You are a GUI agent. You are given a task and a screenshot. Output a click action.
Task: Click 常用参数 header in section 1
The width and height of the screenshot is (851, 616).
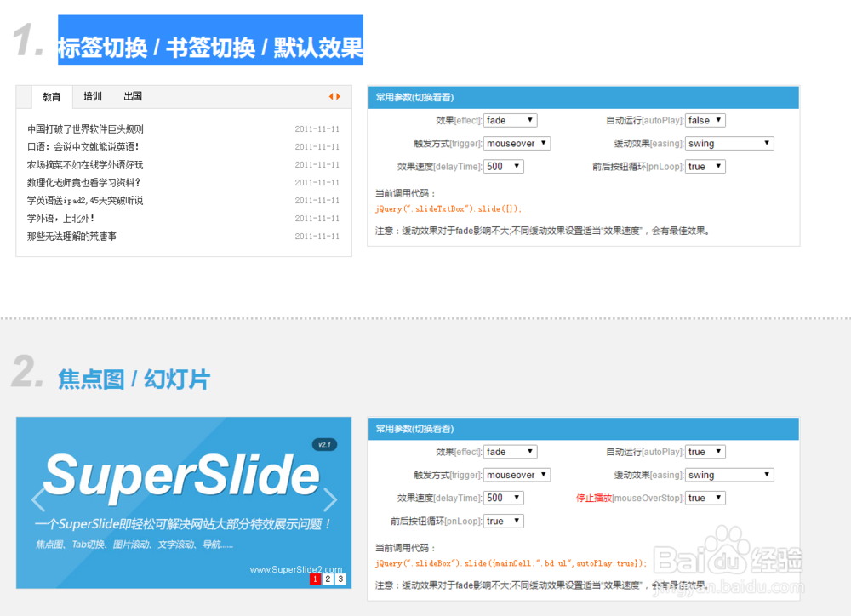point(584,97)
